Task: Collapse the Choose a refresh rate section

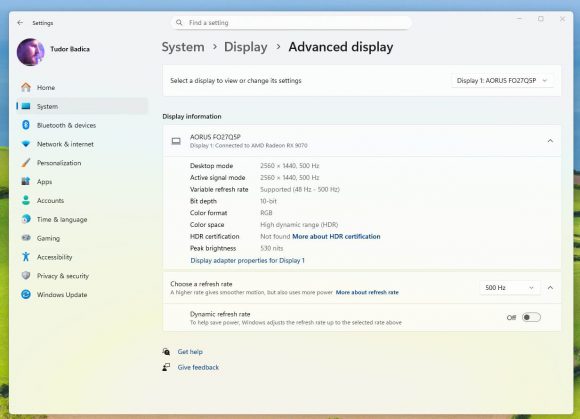Action: [x=550, y=287]
